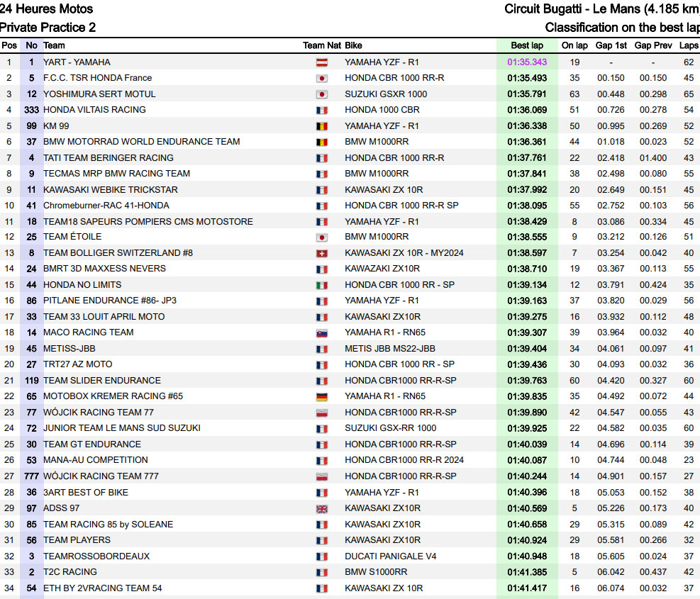
Task: Select the BMW MOTORRAD WORLD ENDURANCE TEAM entry
Action: (x=141, y=142)
